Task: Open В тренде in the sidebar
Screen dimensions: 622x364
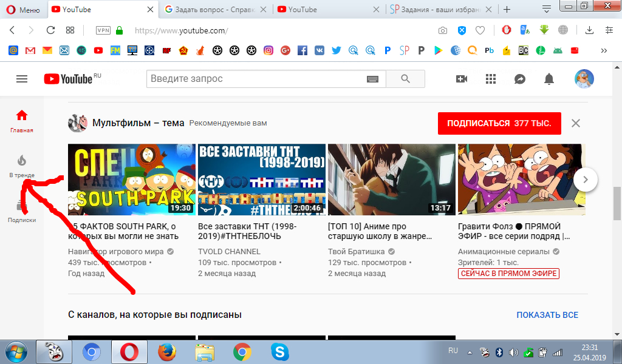Action: [x=22, y=166]
